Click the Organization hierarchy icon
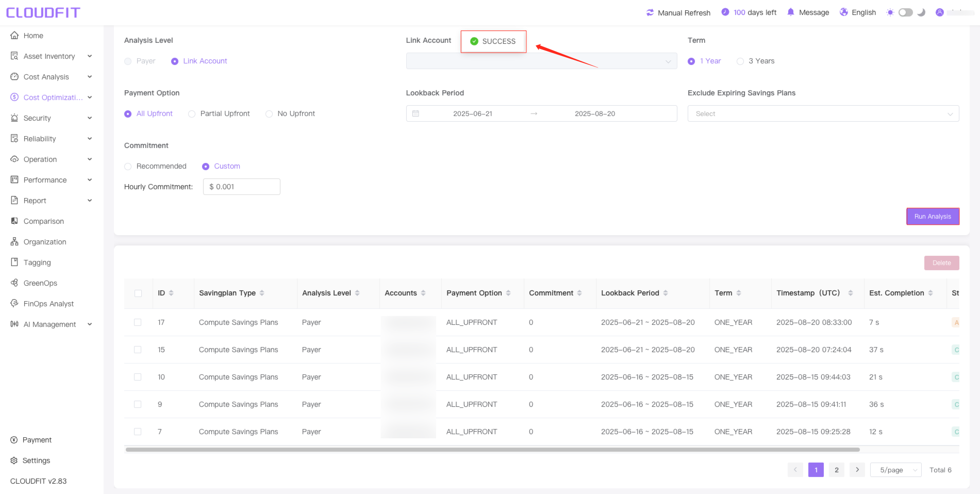 click(x=14, y=242)
